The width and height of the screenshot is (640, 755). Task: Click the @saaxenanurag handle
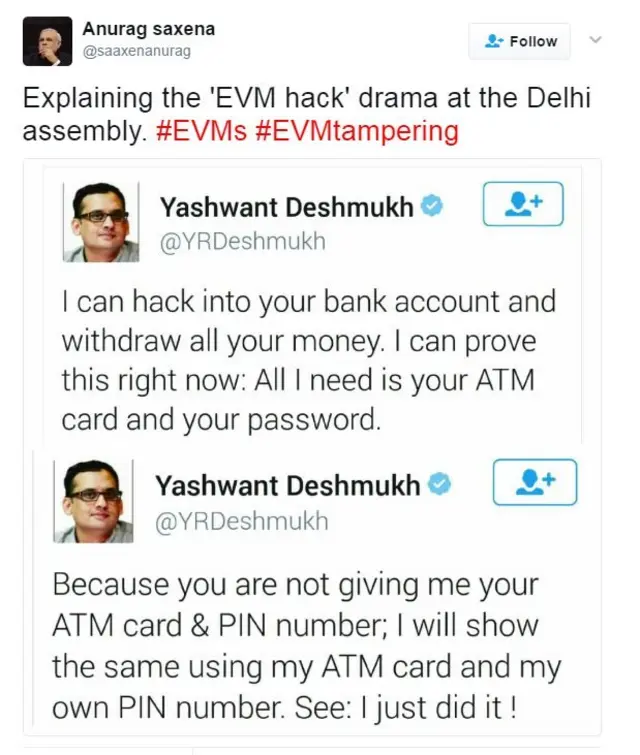point(137,51)
